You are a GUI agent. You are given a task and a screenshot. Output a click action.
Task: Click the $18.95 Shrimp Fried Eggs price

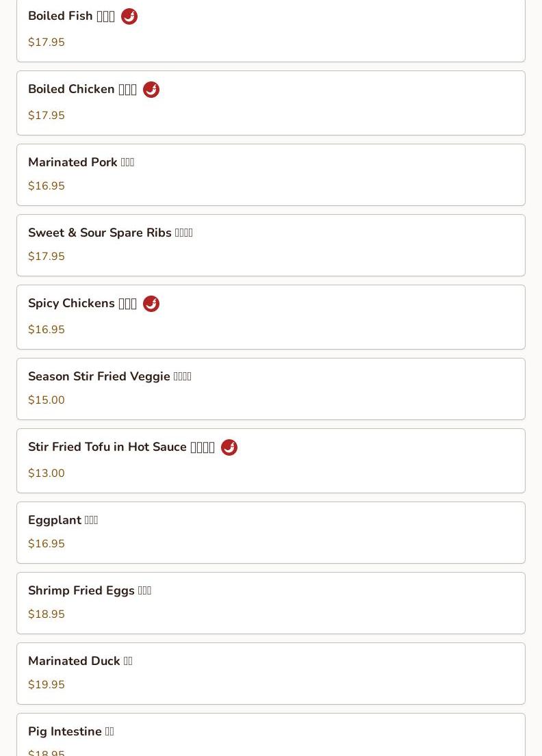[x=47, y=614]
